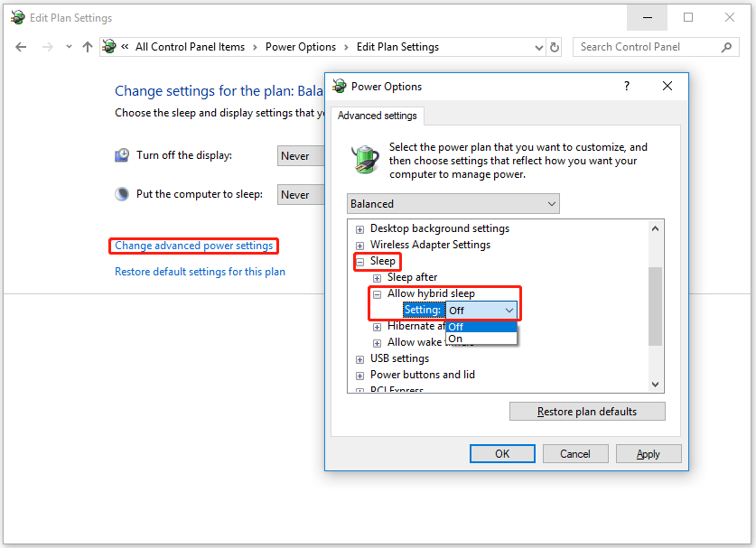Click the help question mark in Power Options
Screen dimensions: 756x548
click(x=626, y=87)
